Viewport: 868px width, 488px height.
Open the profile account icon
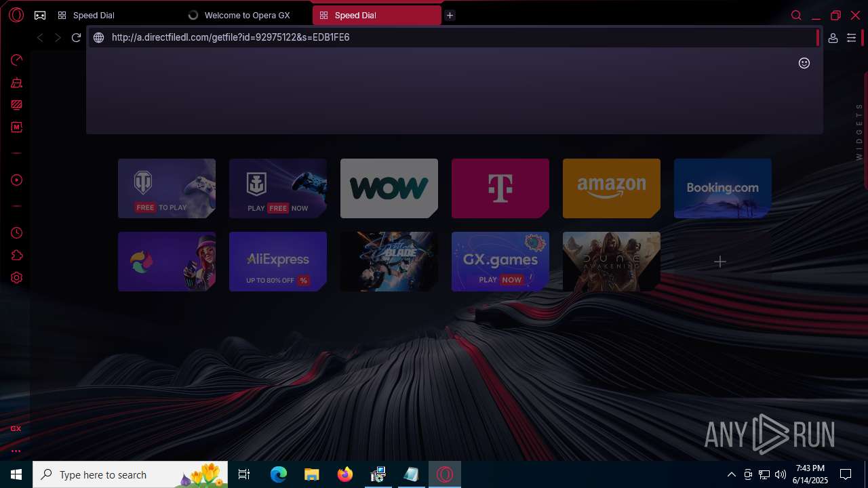click(x=833, y=38)
